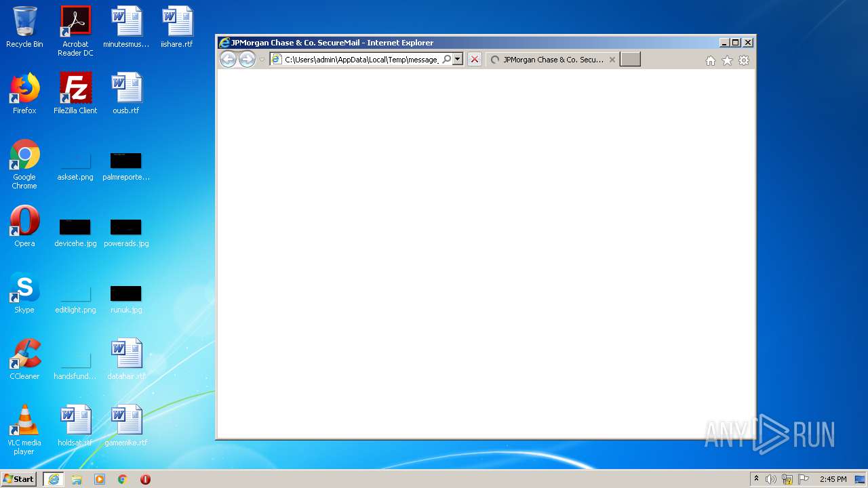Close the Internet Explorer window
The height and width of the screenshot is (488, 868).
pyautogui.click(x=748, y=42)
